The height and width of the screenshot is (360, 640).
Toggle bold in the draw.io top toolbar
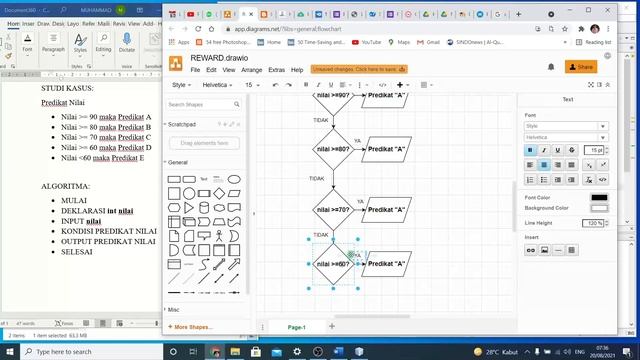[306, 85]
